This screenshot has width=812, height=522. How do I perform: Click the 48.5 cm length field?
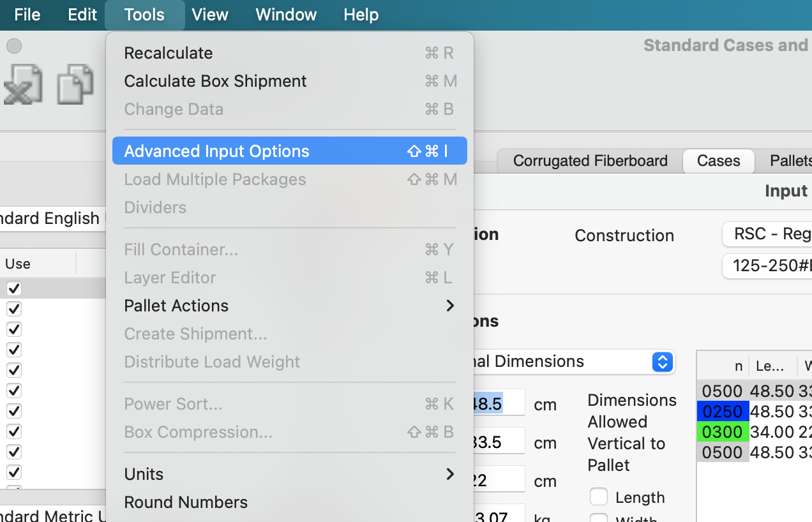pyautogui.click(x=499, y=403)
